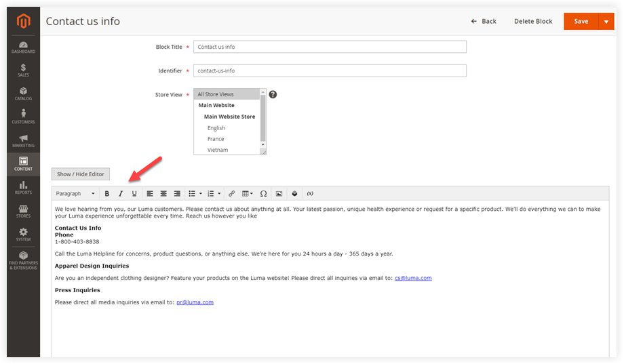Click Store View list scrollbar
Viewport: 624px width, 364px height.
262,118
